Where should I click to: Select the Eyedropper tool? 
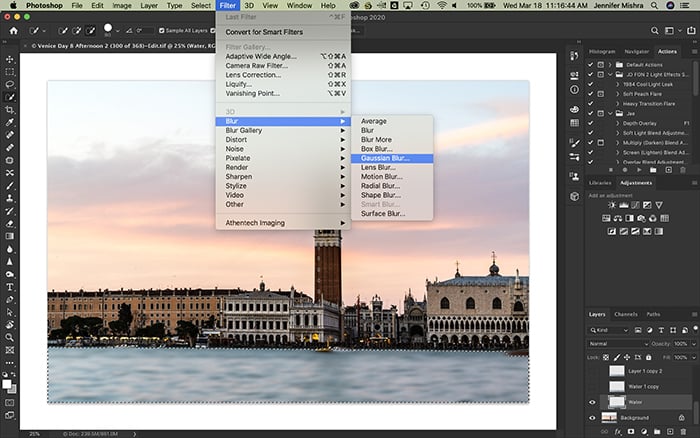tap(9, 122)
